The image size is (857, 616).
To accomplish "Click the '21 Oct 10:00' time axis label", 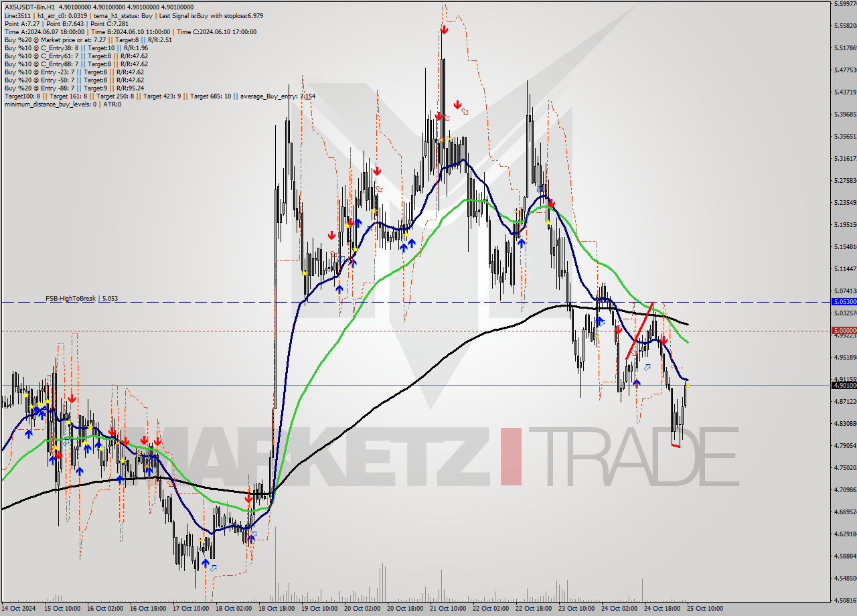I will (x=447, y=609).
